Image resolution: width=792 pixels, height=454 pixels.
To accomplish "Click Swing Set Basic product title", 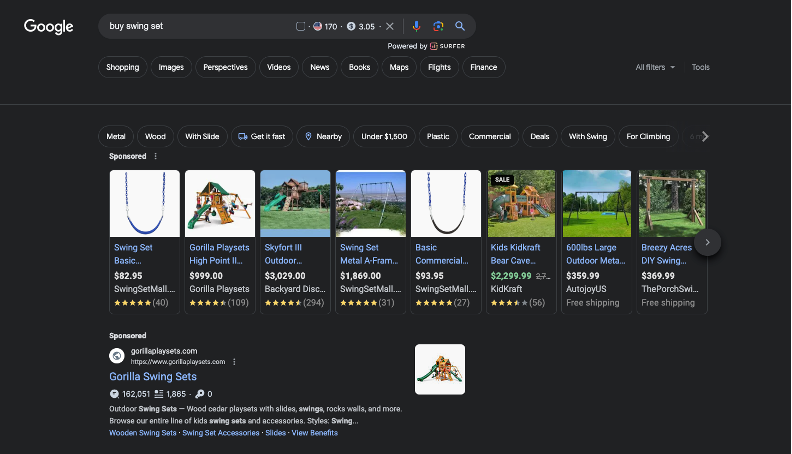I will (133, 254).
